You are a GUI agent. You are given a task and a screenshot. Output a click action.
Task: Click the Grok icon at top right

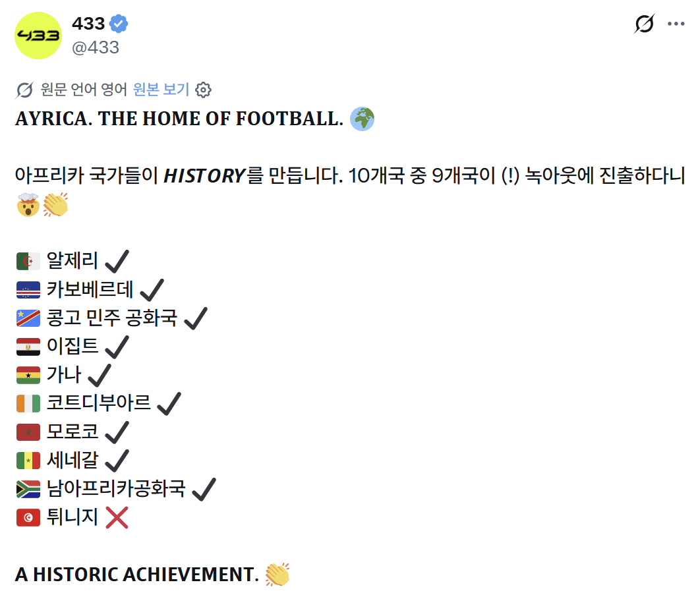644,24
